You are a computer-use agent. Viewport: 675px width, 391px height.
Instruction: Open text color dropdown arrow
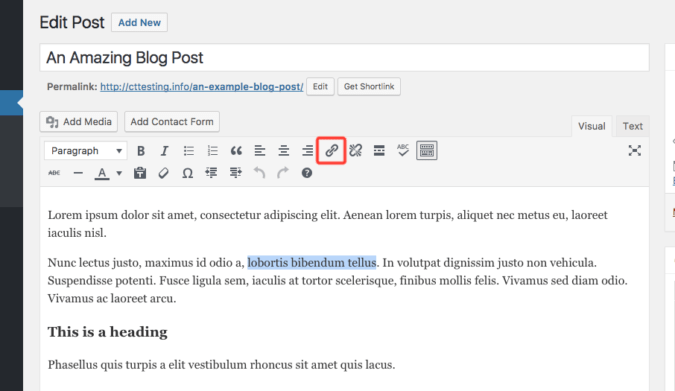tap(119, 173)
